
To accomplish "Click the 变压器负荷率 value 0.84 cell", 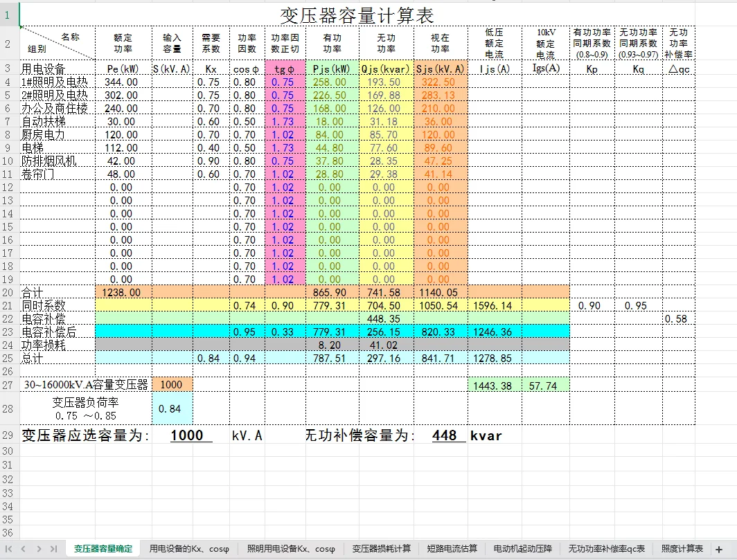I will coord(170,408).
